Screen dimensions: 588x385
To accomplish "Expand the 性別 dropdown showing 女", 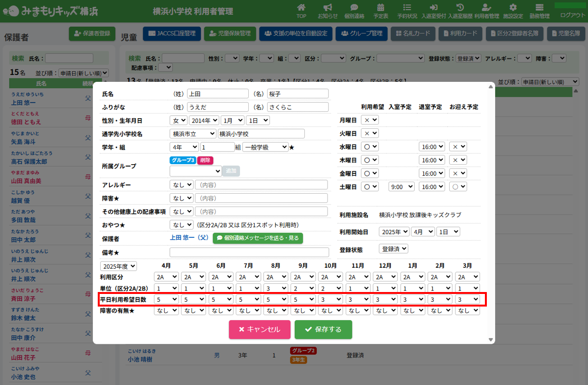I will point(178,120).
